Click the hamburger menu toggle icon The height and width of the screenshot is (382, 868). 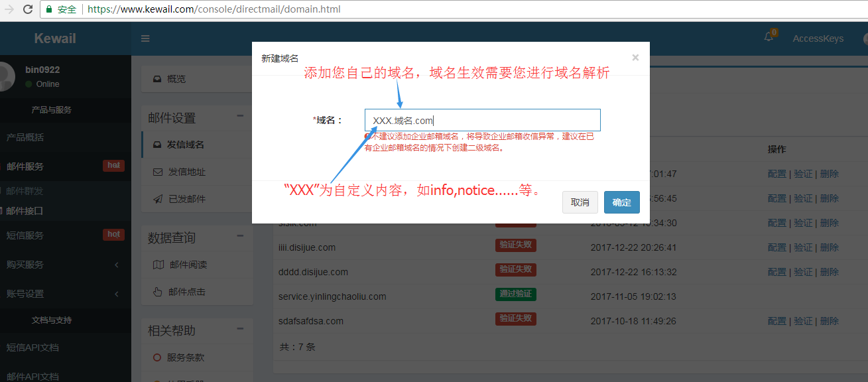145,38
